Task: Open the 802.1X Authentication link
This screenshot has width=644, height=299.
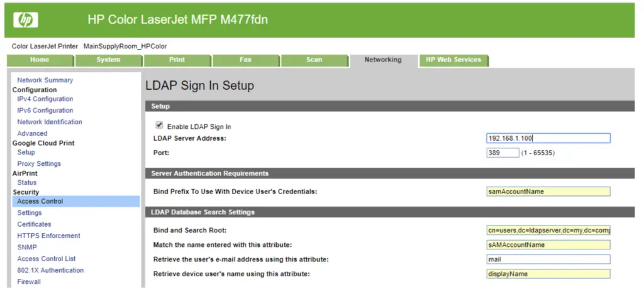Action: tap(50, 271)
